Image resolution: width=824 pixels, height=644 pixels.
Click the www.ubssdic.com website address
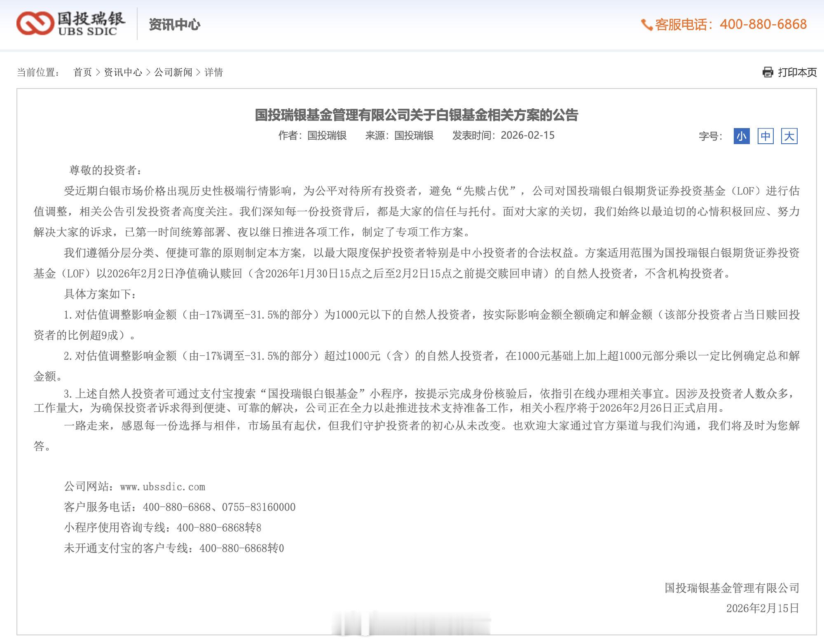pyautogui.click(x=162, y=487)
